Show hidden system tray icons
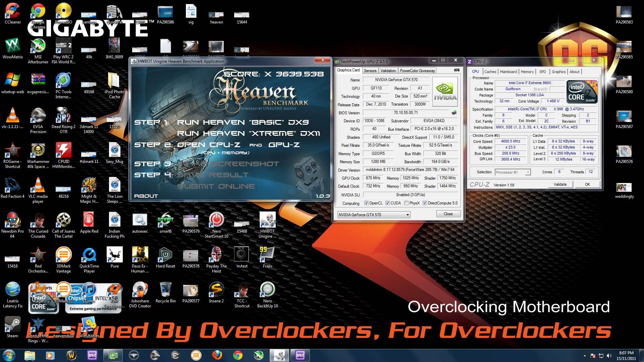The image size is (644, 362). click(585, 356)
